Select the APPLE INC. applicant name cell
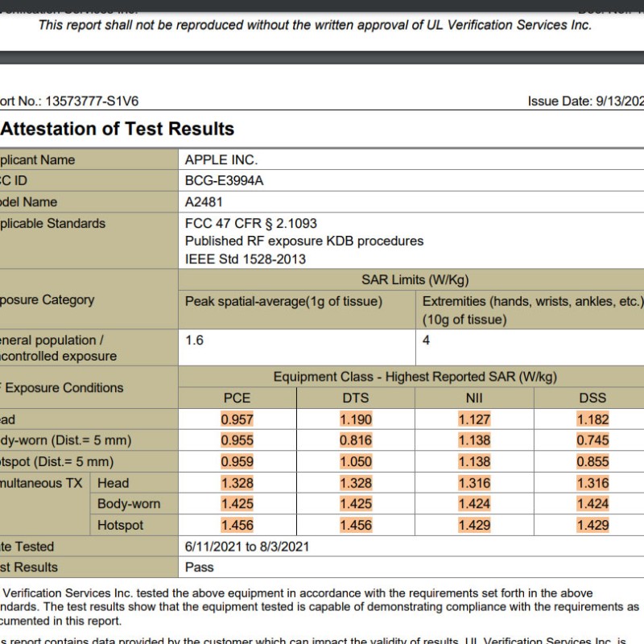The image size is (644, 644). pyautogui.click(x=221, y=159)
